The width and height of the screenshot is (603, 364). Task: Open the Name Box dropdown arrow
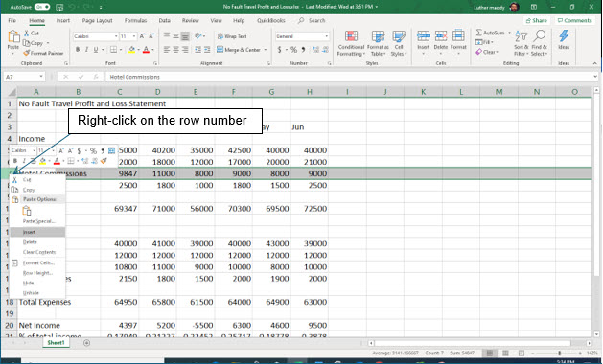coord(41,77)
